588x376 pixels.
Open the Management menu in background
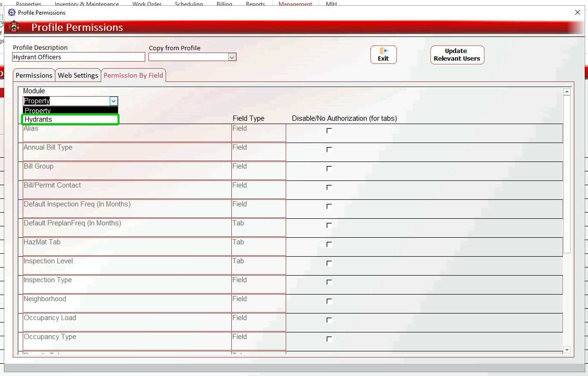295,4
